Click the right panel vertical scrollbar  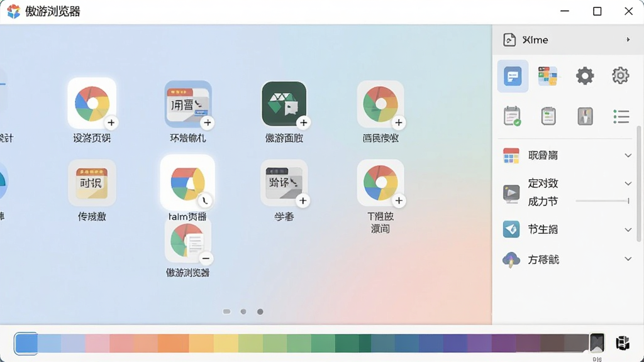pos(639,184)
